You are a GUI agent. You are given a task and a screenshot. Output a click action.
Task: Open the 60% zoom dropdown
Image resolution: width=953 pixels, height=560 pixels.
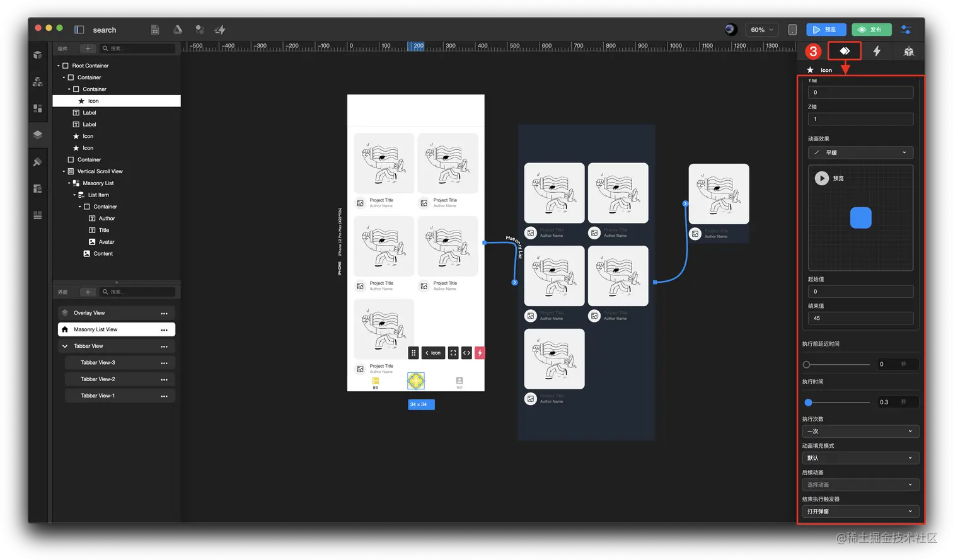click(762, 30)
